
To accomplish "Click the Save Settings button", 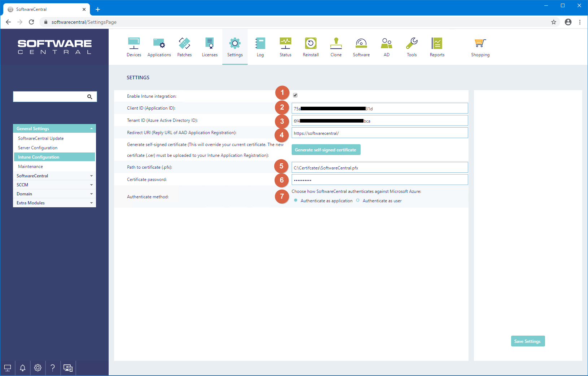I will (x=527, y=341).
